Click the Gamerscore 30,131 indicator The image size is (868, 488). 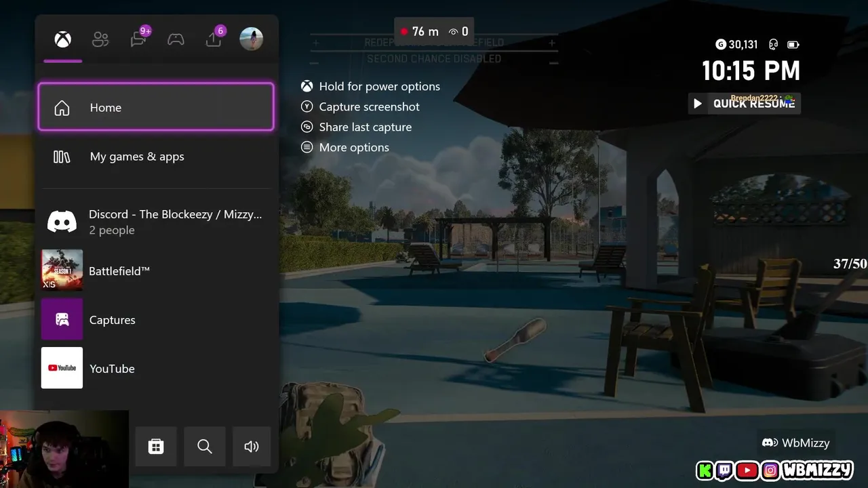736,44
